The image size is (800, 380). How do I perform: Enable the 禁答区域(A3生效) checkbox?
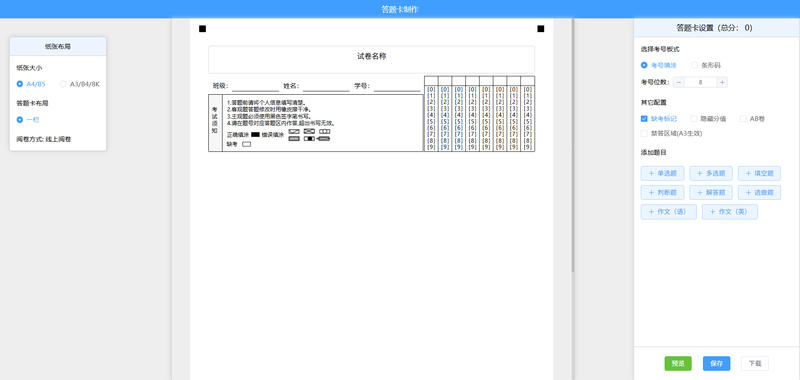tap(644, 134)
